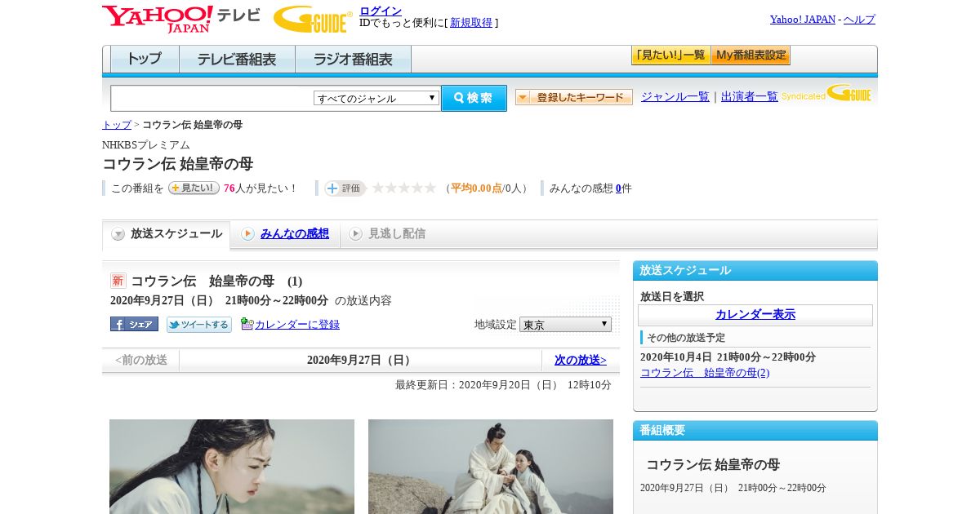Click the 放送スケジュール tab arrow icon
The width and height of the screenshot is (980, 514).
coord(118,234)
